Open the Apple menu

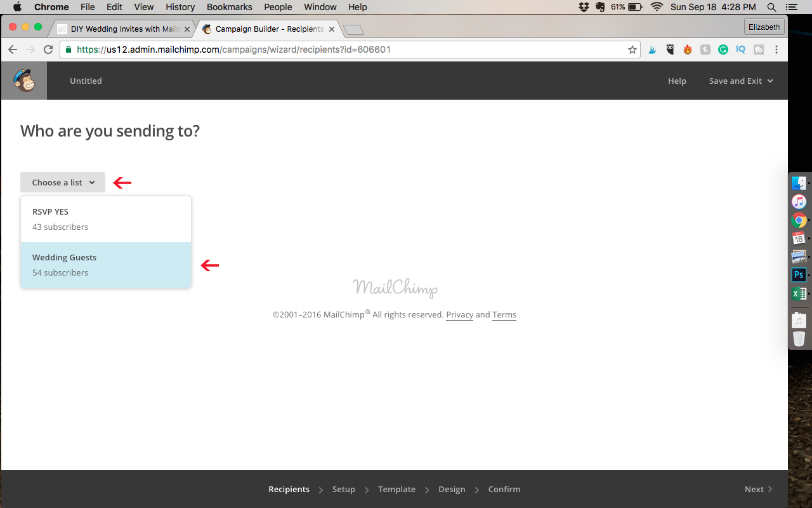click(x=17, y=7)
